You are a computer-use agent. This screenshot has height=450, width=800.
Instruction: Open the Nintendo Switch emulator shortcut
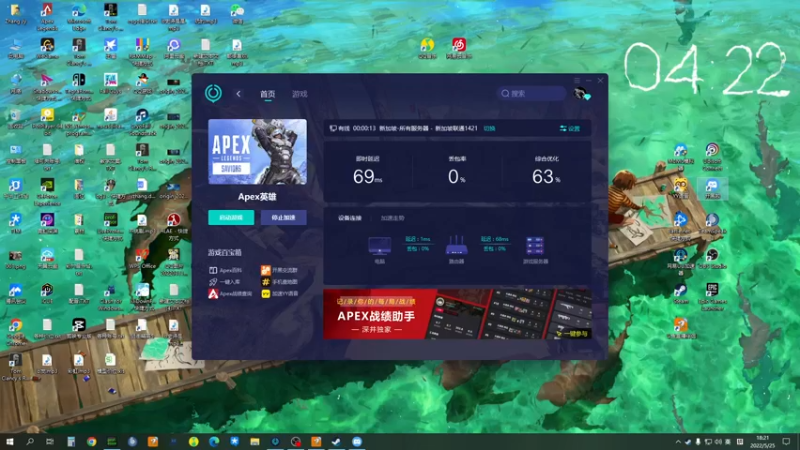79,86
